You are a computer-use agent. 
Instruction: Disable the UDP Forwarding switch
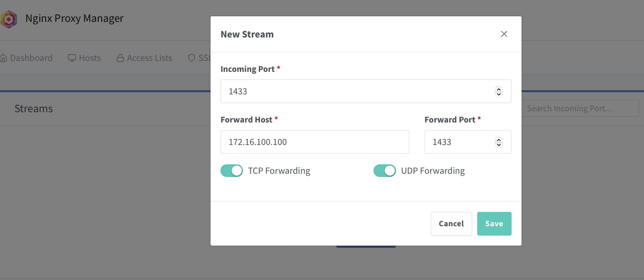385,171
